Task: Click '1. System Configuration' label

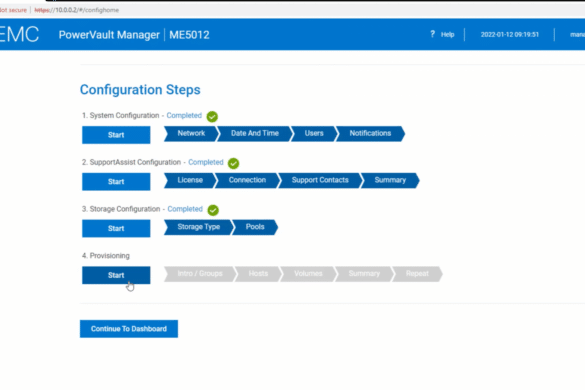Action: click(x=121, y=116)
